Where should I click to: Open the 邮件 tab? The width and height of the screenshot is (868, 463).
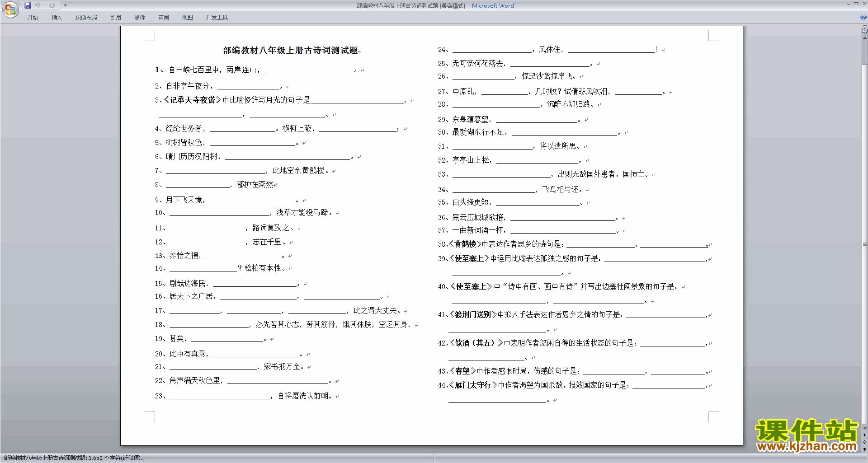click(x=140, y=17)
